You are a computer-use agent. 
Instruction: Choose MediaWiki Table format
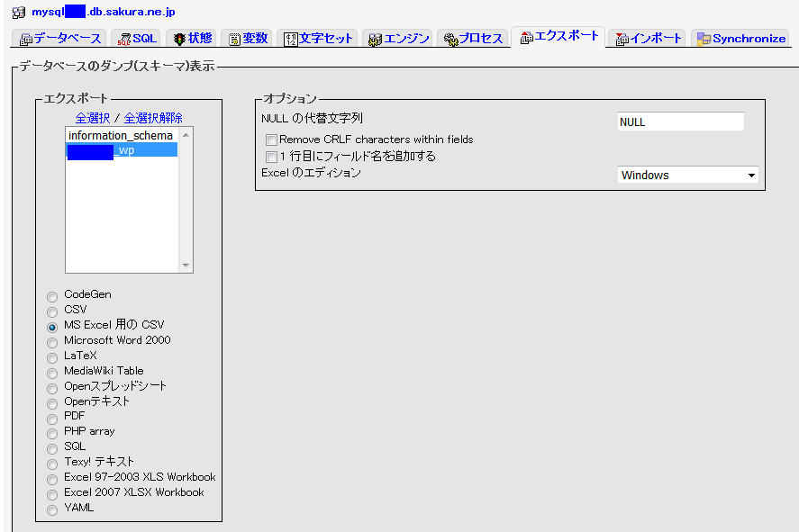point(52,373)
